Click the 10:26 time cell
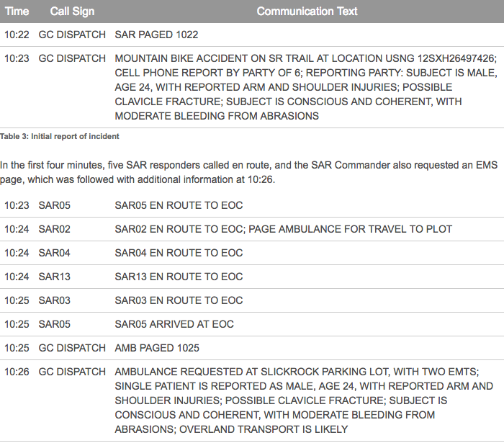504x443 pixels. [17, 372]
